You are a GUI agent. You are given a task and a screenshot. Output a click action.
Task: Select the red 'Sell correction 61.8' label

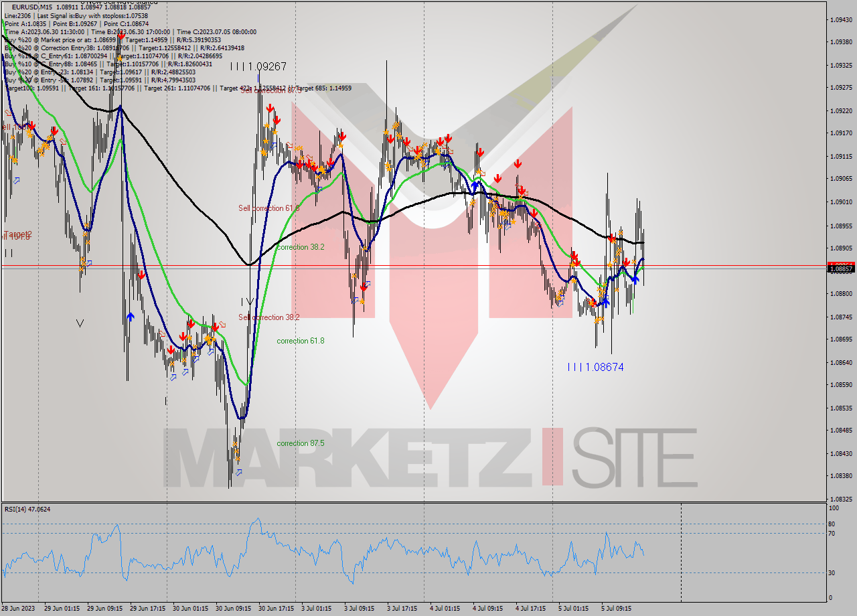269,208
